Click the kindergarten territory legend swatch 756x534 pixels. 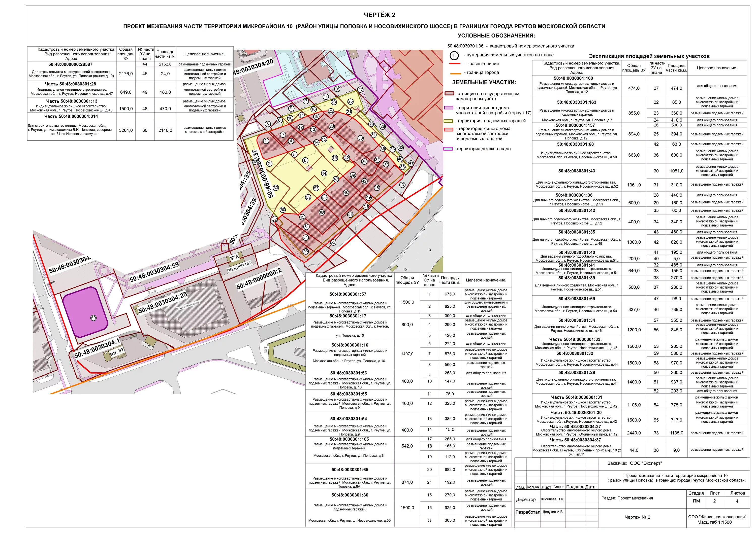pos(448,149)
